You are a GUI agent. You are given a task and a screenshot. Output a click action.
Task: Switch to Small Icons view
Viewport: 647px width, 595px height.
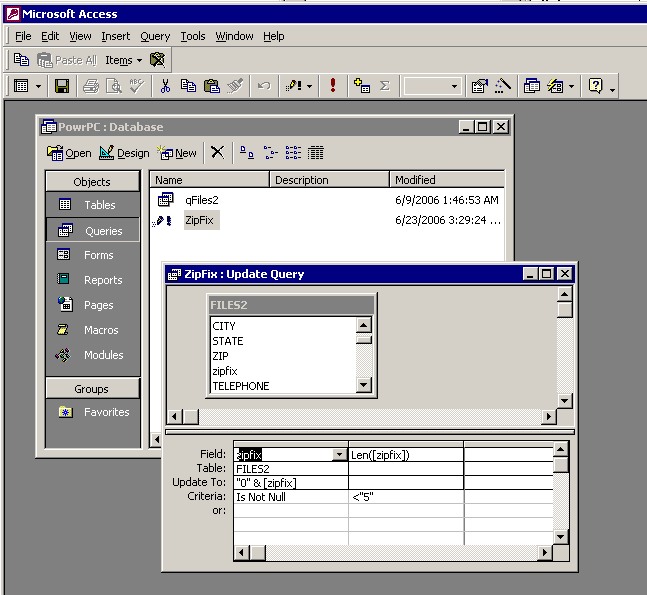[x=270, y=152]
